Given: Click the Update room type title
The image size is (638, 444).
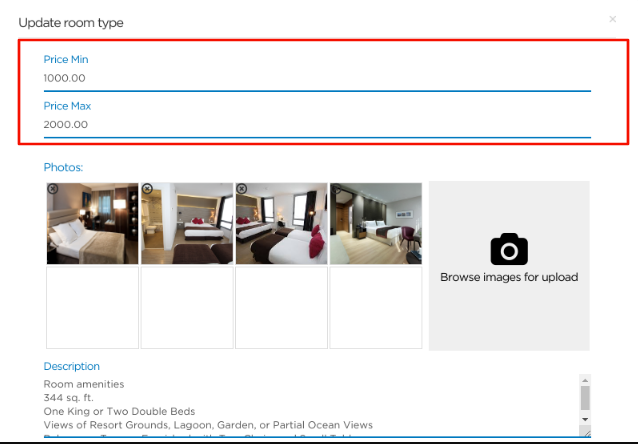Looking at the screenshot, I should (x=71, y=23).
